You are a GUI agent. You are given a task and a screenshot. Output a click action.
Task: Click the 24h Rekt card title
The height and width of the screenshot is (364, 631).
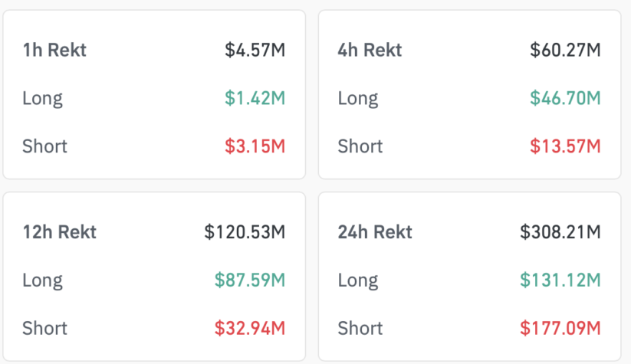[375, 232]
